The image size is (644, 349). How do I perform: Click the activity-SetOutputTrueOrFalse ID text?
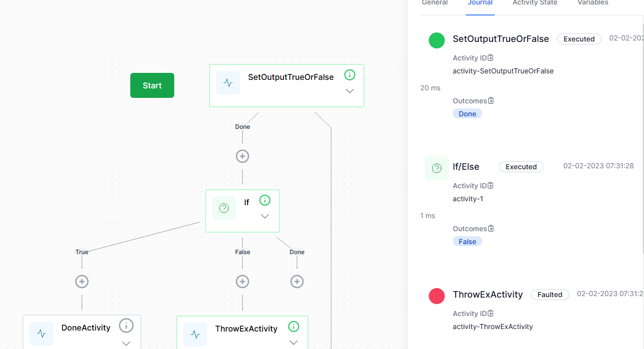pos(503,71)
